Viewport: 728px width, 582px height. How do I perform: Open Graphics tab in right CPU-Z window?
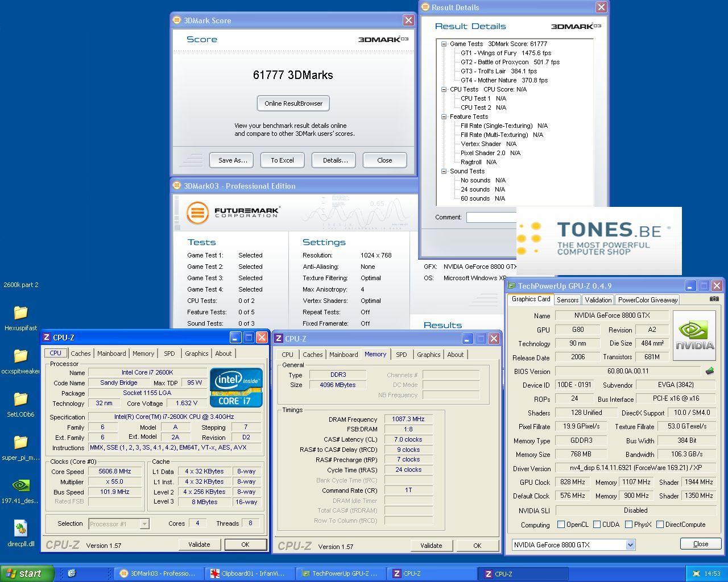(429, 355)
